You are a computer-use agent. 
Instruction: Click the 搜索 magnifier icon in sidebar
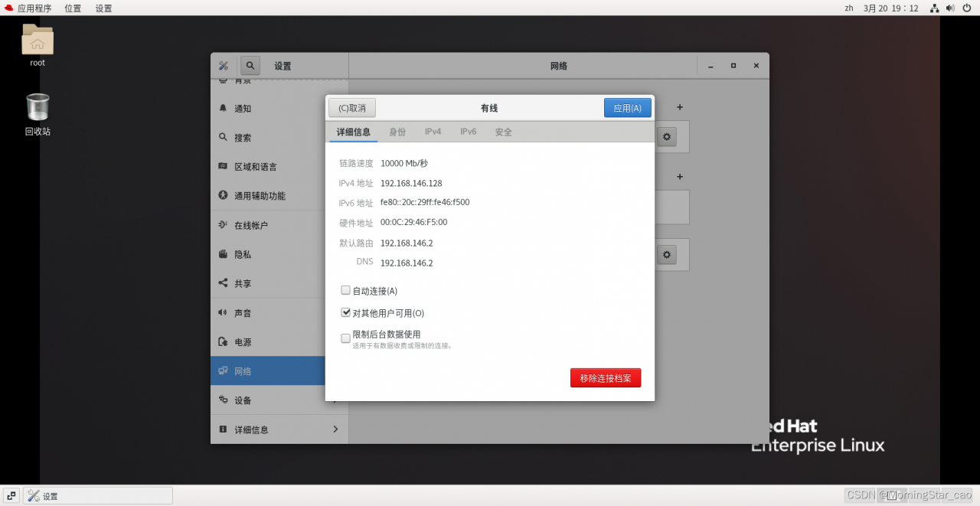[x=223, y=137]
